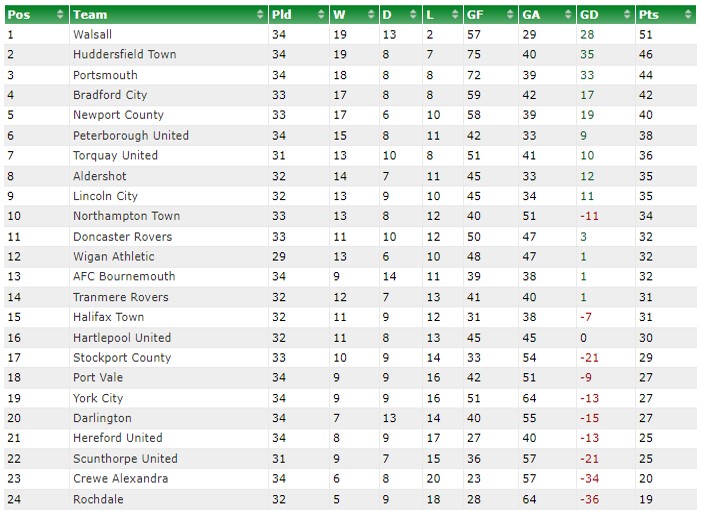Image resolution: width=701 pixels, height=518 pixels.
Task: Click the sort arrows in Team column header
Action: (x=260, y=15)
